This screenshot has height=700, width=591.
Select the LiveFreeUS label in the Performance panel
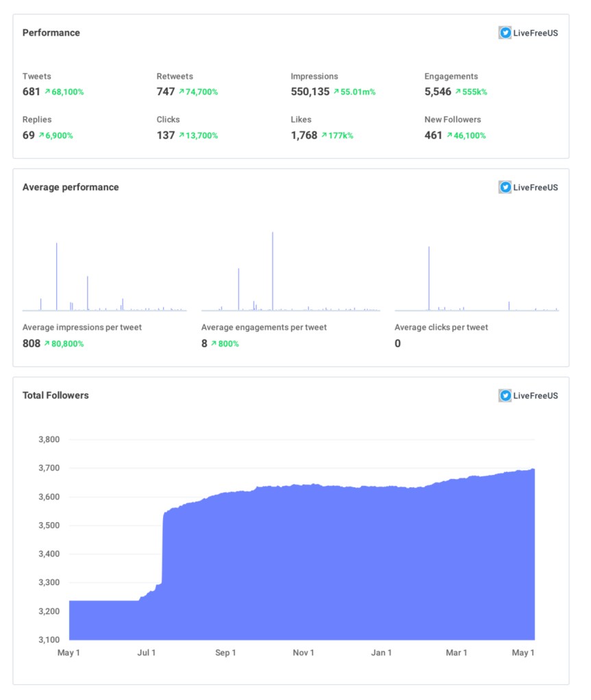[x=536, y=33]
